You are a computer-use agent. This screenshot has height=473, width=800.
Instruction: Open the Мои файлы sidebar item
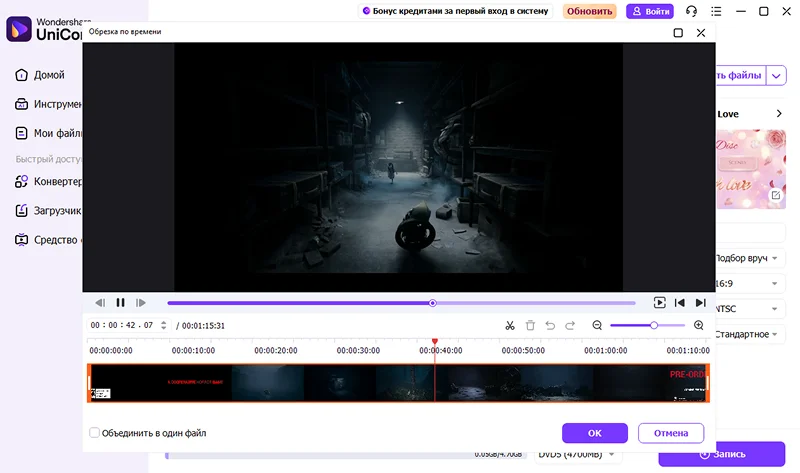pos(48,133)
